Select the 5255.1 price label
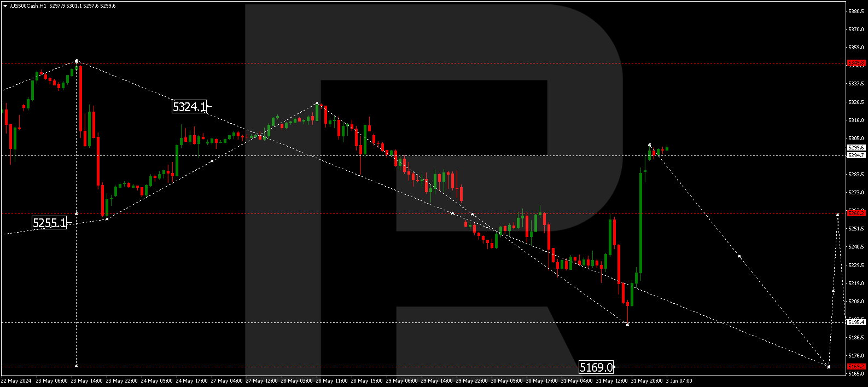The width and height of the screenshot is (868, 387). [49, 223]
